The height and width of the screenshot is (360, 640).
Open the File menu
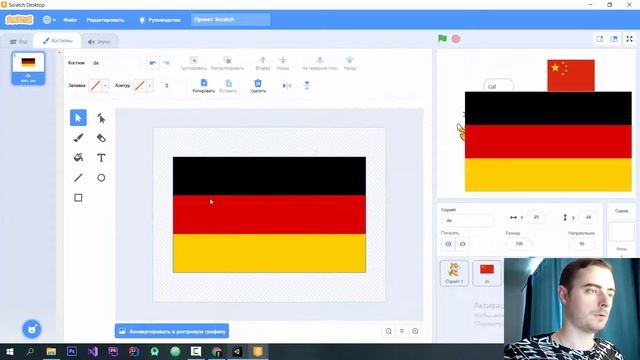click(70, 20)
